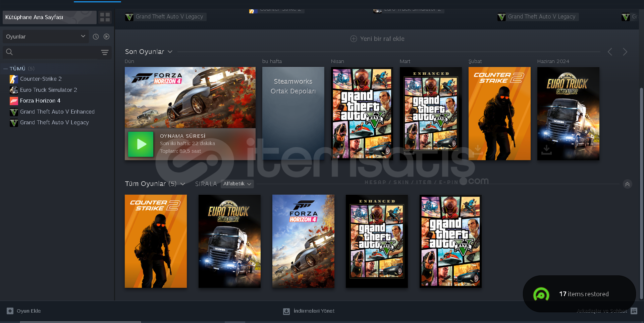Select Counter-Strike 2 in sidebar
Screen dimensions: 644x323
pos(41,79)
